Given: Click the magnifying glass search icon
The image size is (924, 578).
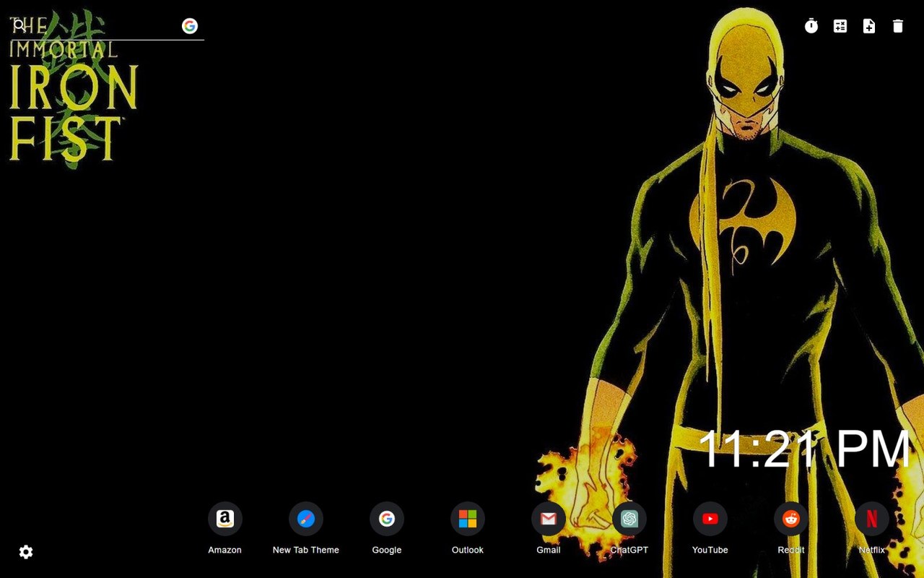Looking at the screenshot, I should coord(19,26).
